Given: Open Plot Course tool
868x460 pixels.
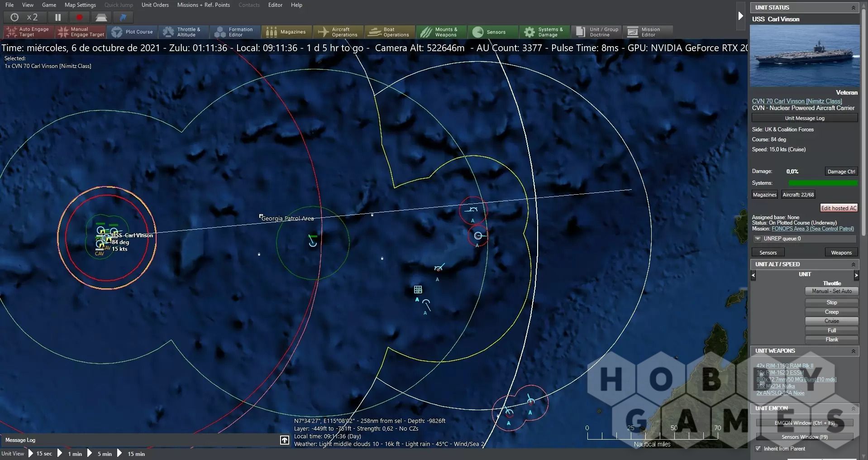Looking at the screenshot, I should pyautogui.click(x=132, y=32).
